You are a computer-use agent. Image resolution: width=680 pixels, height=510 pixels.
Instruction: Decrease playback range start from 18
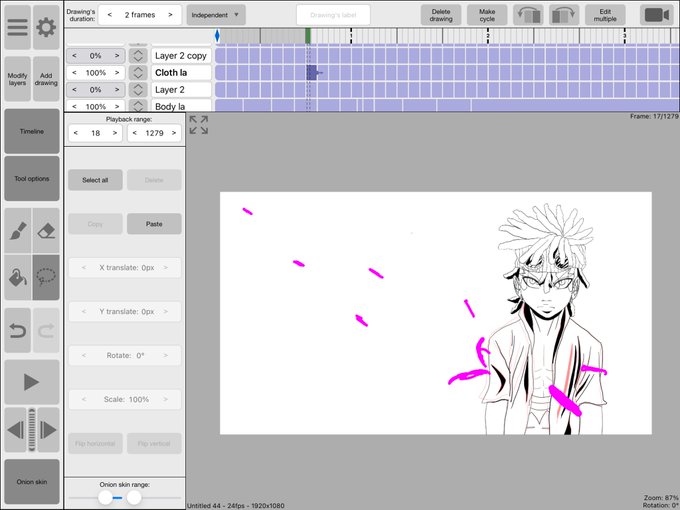tap(76, 133)
